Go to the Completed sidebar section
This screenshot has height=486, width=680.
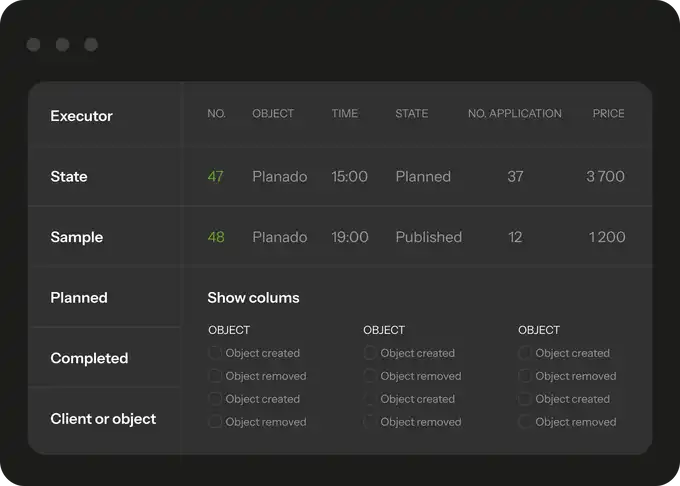tap(89, 358)
